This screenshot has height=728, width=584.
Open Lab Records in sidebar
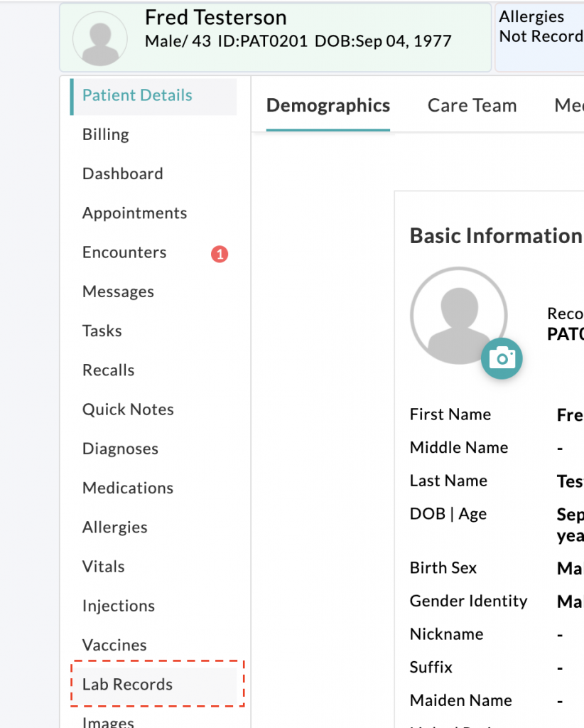point(128,685)
